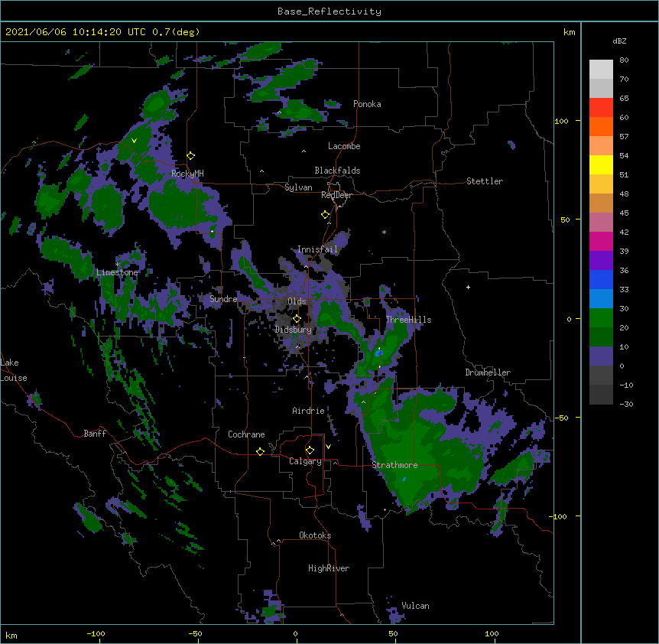
Task: Click the HighRiver town label
Action: pos(329,568)
